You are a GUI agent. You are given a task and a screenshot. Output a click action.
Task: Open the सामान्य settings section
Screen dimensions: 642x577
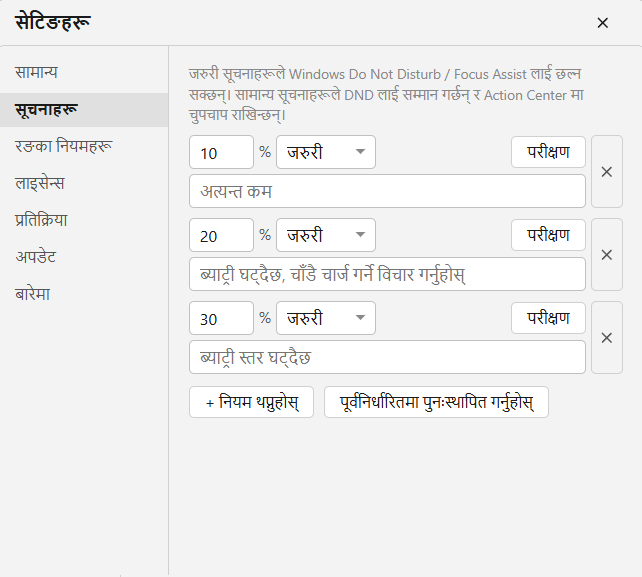[84, 72]
